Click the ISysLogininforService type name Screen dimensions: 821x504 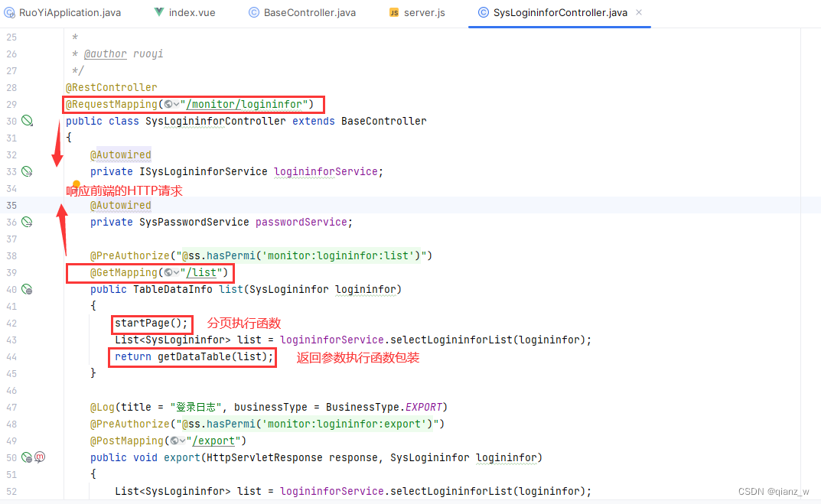pyautogui.click(x=204, y=171)
